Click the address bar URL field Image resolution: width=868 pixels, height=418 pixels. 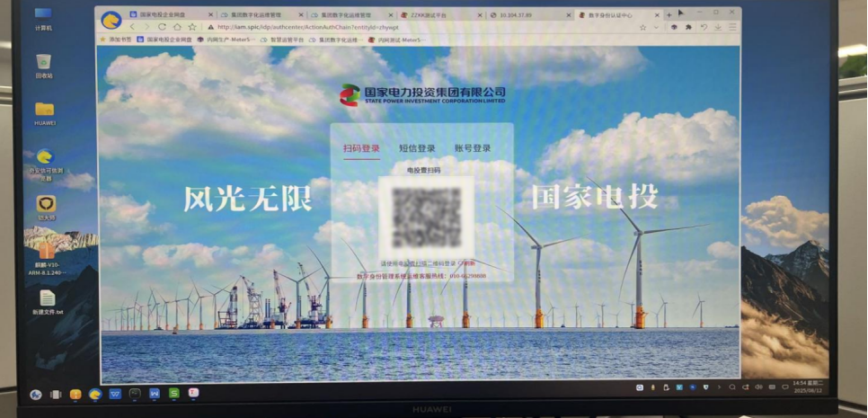[x=421, y=27]
